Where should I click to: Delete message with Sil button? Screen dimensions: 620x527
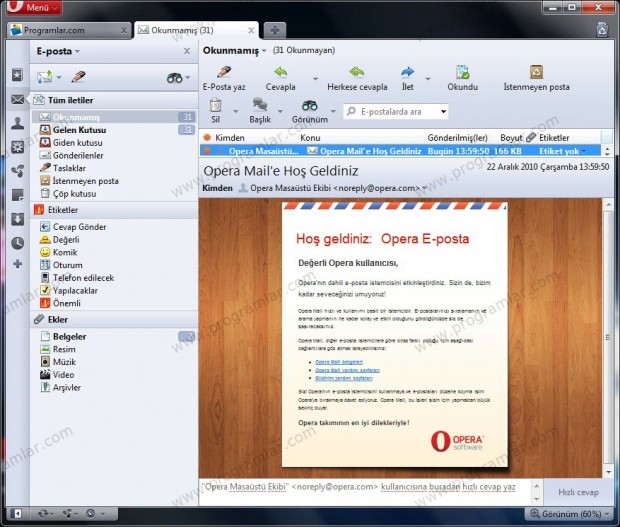tap(215, 111)
